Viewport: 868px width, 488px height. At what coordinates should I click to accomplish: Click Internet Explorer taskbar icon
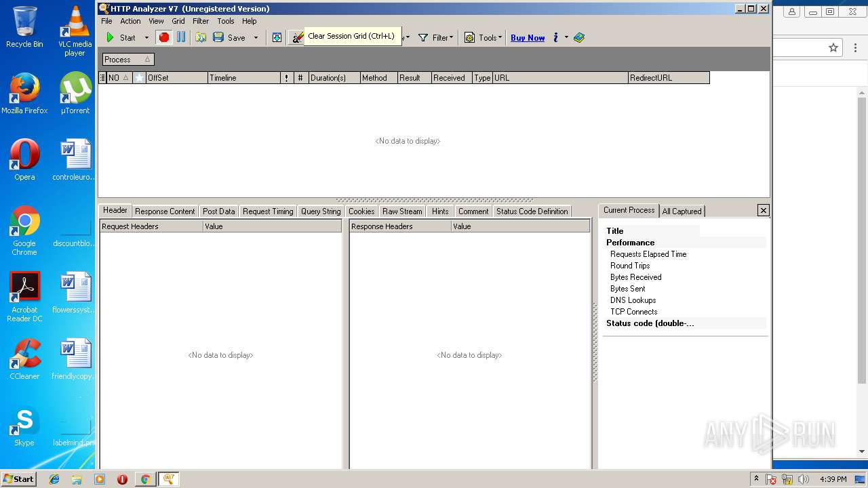(x=54, y=479)
